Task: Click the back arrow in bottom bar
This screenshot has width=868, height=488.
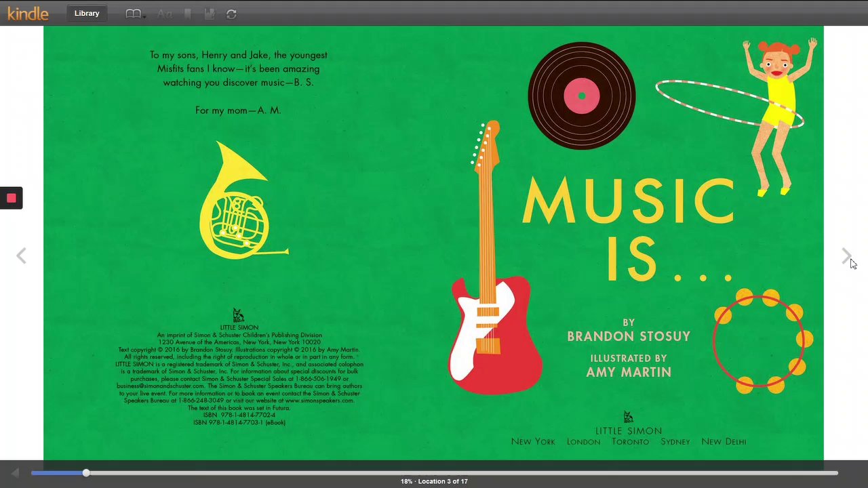Action: [15, 473]
